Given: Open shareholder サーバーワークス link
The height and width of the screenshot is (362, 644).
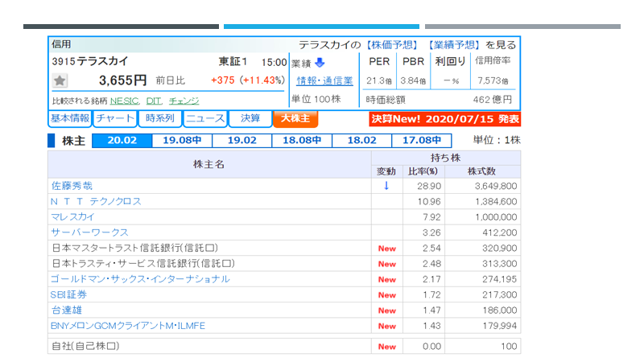Looking at the screenshot, I should click(89, 232).
